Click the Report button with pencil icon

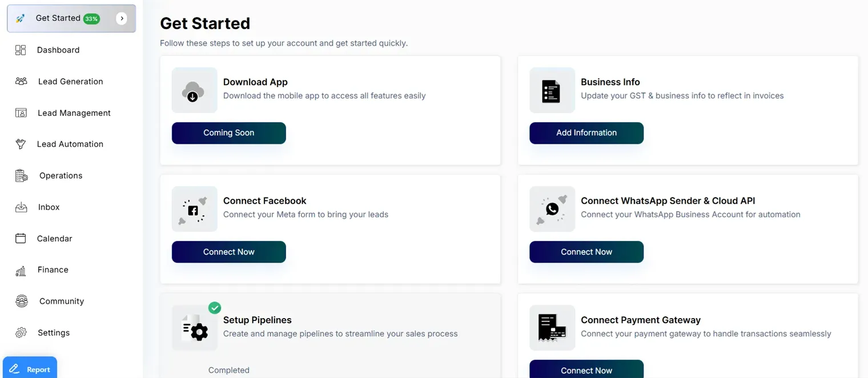click(30, 369)
